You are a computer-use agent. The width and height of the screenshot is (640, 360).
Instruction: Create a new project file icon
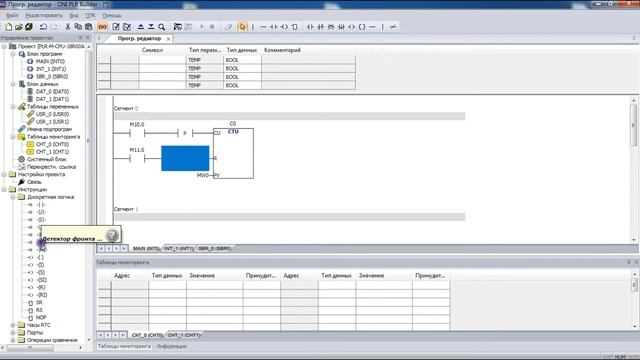8,27
